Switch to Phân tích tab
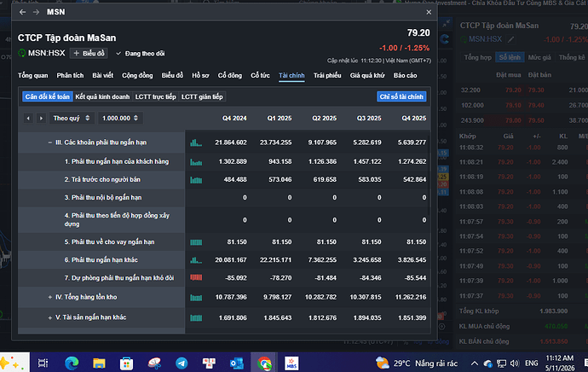The height and width of the screenshot is (372, 588). 70,75
